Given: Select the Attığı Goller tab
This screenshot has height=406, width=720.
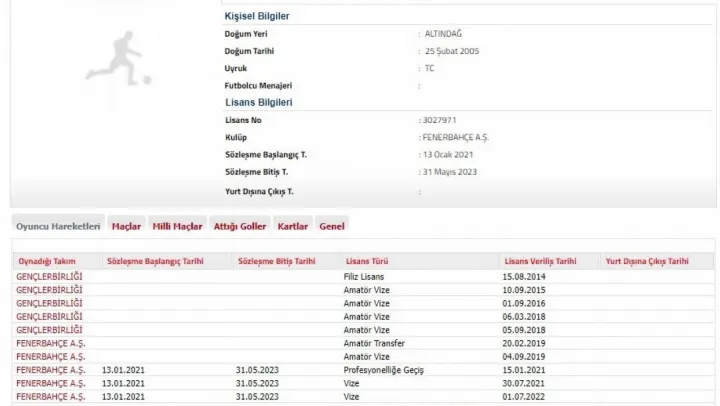Looking at the screenshot, I should tap(240, 227).
